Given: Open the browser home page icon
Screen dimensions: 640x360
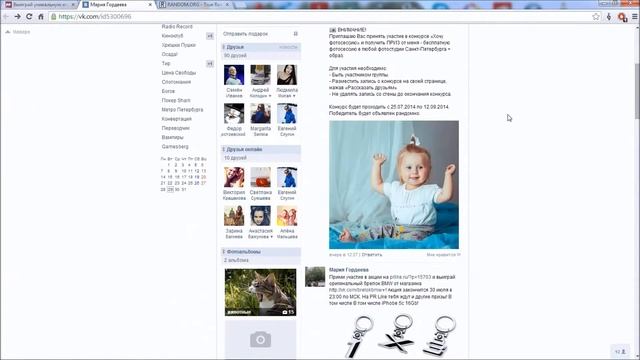Looking at the screenshot, I should [x=41, y=16].
